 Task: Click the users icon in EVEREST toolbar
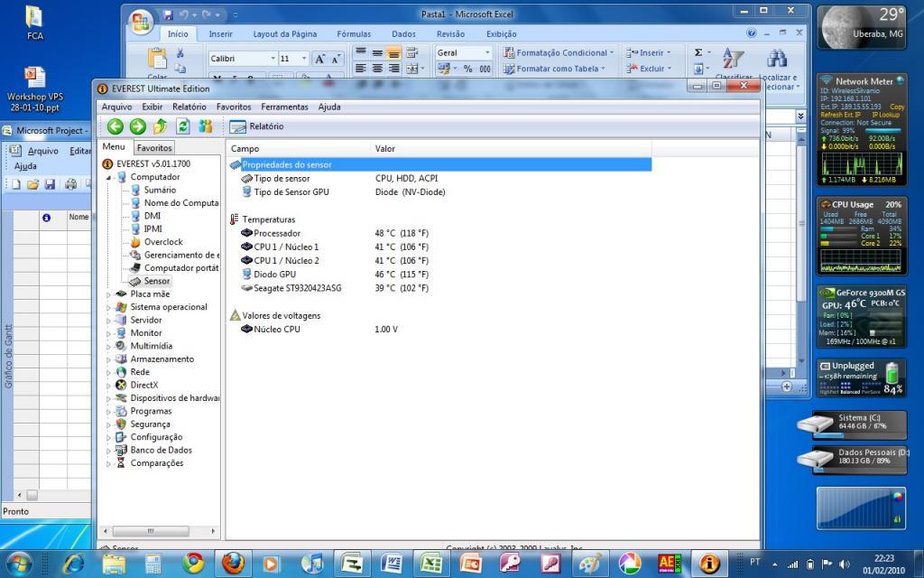click(x=205, y=126)
